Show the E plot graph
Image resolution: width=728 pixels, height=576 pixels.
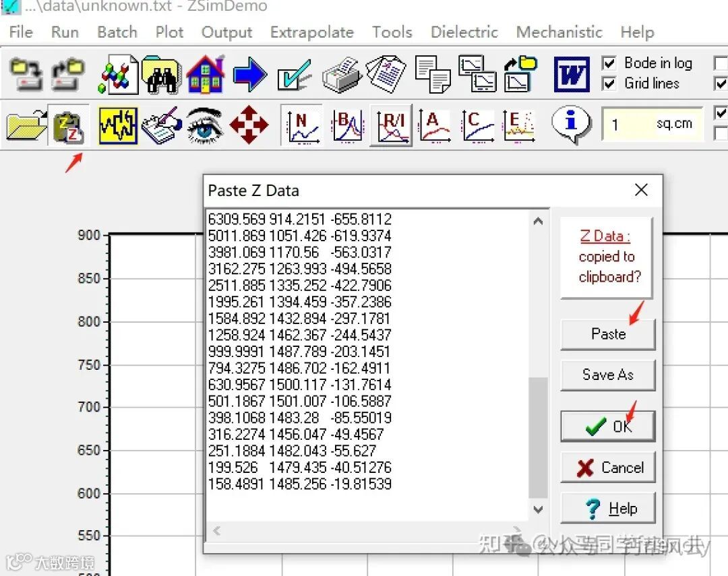(520, 125)
